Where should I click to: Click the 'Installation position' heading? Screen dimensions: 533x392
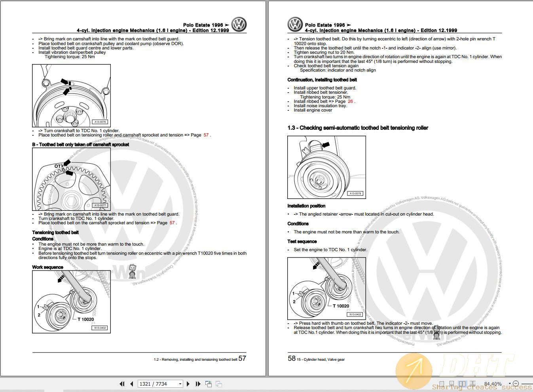tap(306, 206)
